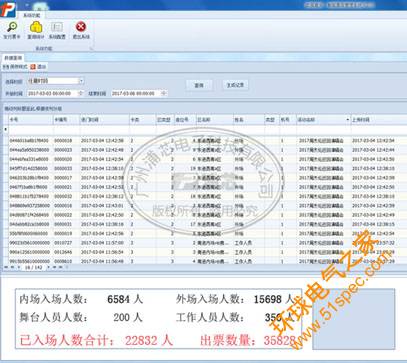Click the 座位号 seat number column header
The width and height of the screenshot is (407, 363).
(x=185, y=120)
